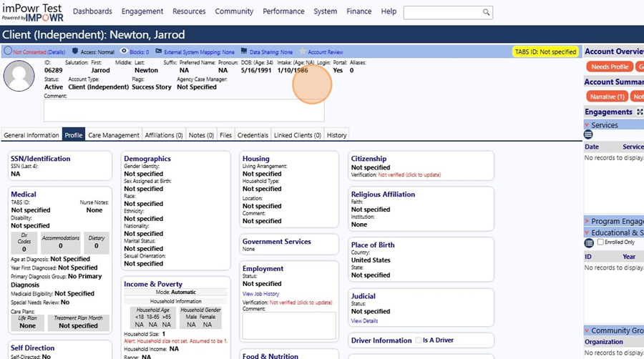The height and width of the screenshot is (359, 644).
Task: Open consent Details link
Action: click(56, 52)
